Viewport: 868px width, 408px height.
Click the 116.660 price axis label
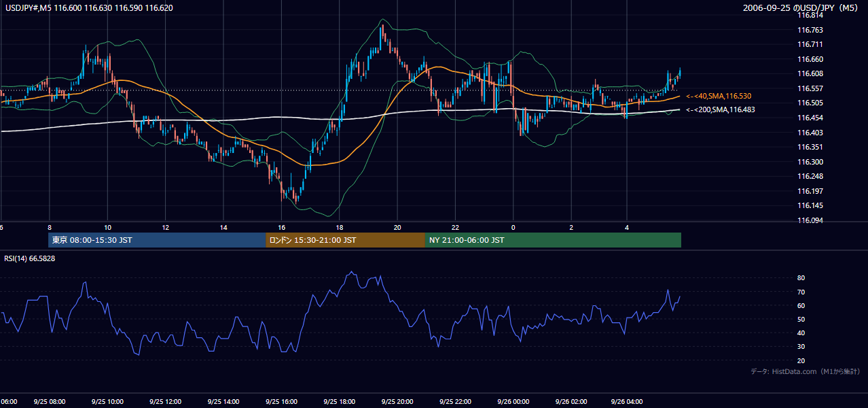pos(810,59)
